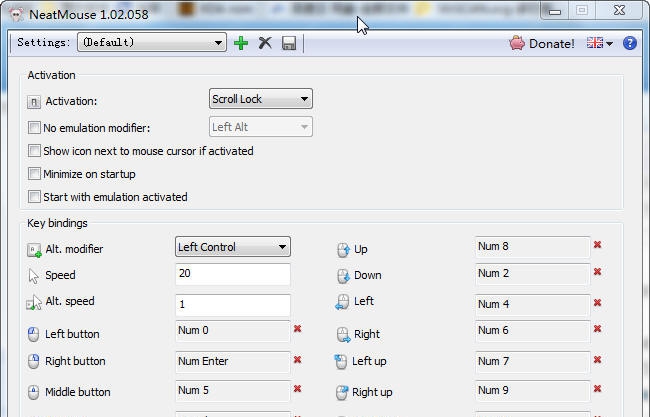Image resolution: width=650 pixels, height=417 pixels.
Task: Click the Activation group label
Action: tap(51, 75)
